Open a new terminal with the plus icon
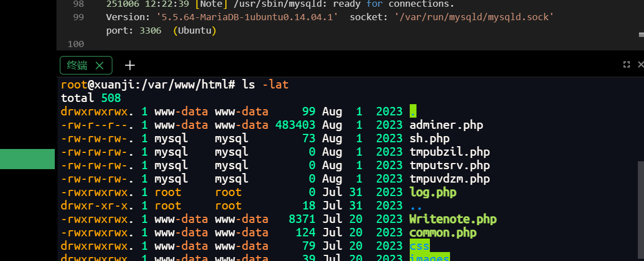Image resolution: width=644 pixels, height=261 pixels. (x=130, y=66)
